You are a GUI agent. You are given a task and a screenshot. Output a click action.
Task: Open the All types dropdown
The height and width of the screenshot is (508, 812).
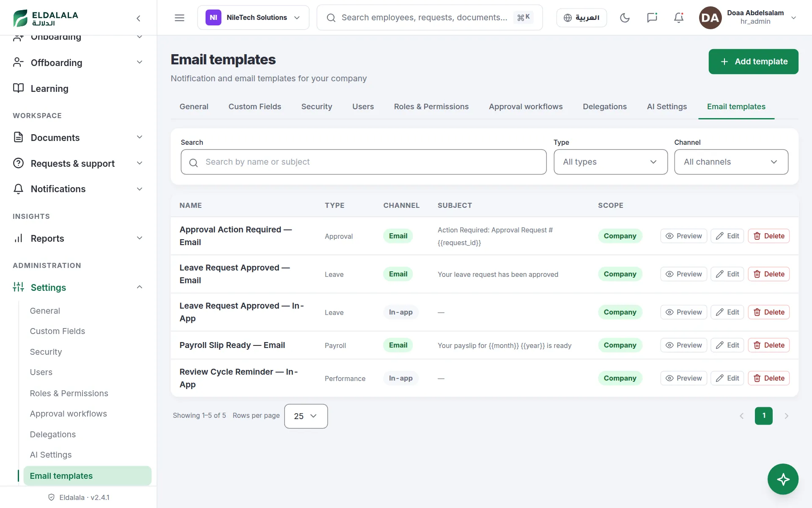[x=610, y=162]
